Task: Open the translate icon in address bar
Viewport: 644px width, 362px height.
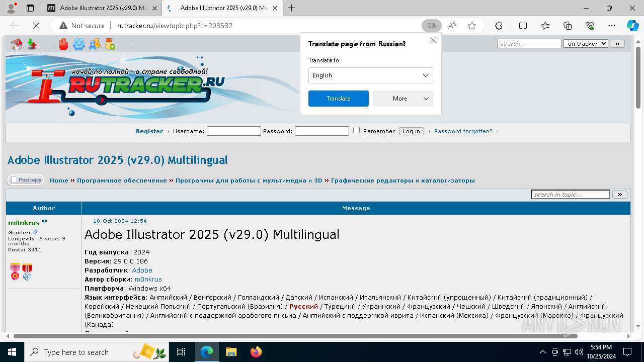Action: [432, 26]
